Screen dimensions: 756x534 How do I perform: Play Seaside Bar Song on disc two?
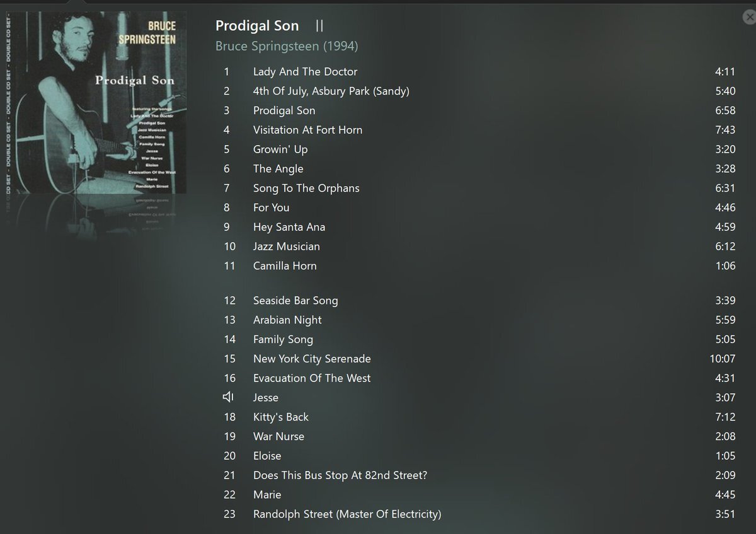(x=479, y=301)
